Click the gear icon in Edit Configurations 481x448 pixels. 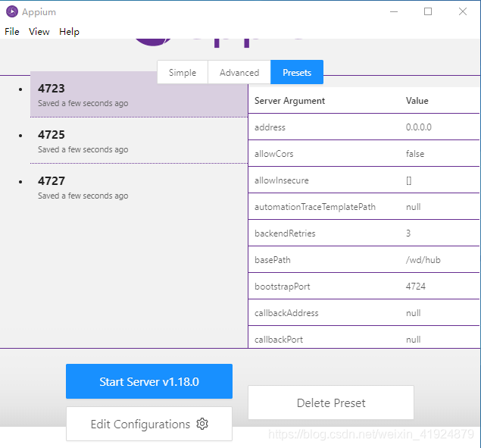click(x=202, y=424)
